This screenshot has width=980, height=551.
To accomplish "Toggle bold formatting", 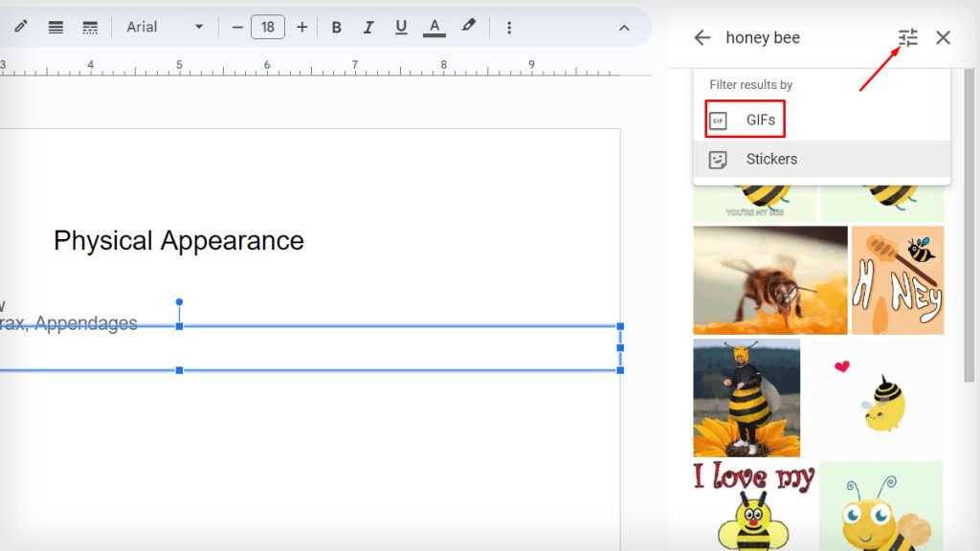I will (336, 27).
